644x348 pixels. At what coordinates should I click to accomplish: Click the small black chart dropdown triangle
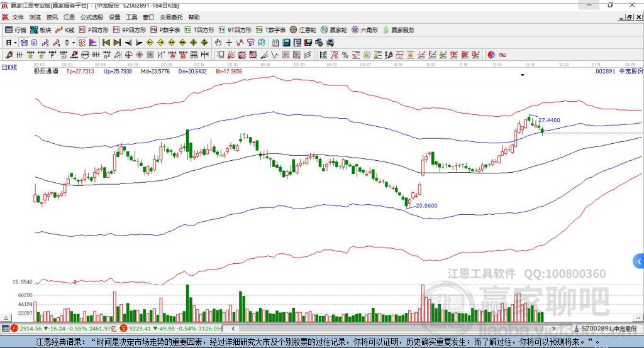[523, 75]
